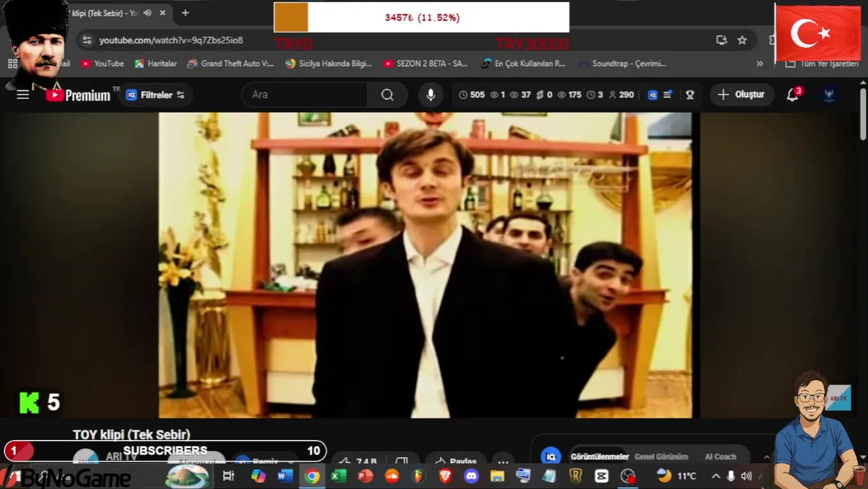The image size is (868, 489).
Task: Click the 505 stat in vidIQ bar
Action: pos(471,94)
